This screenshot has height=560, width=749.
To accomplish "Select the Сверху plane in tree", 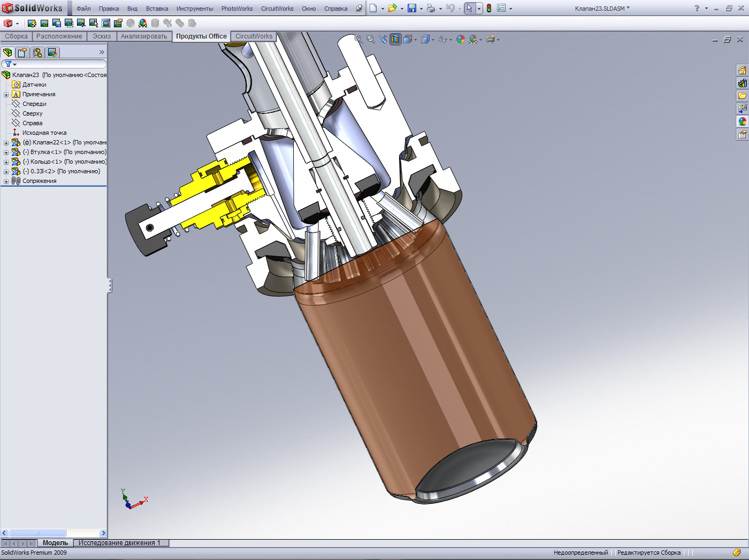I will pyautogui.click(x=33, y=113).
